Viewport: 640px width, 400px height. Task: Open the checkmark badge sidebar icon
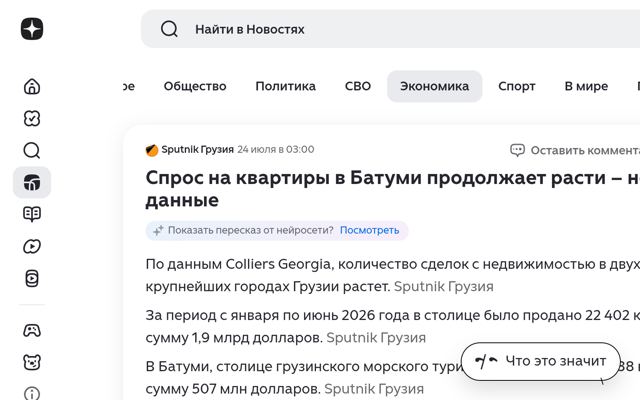pyautogui.click(x=32, y=118)
